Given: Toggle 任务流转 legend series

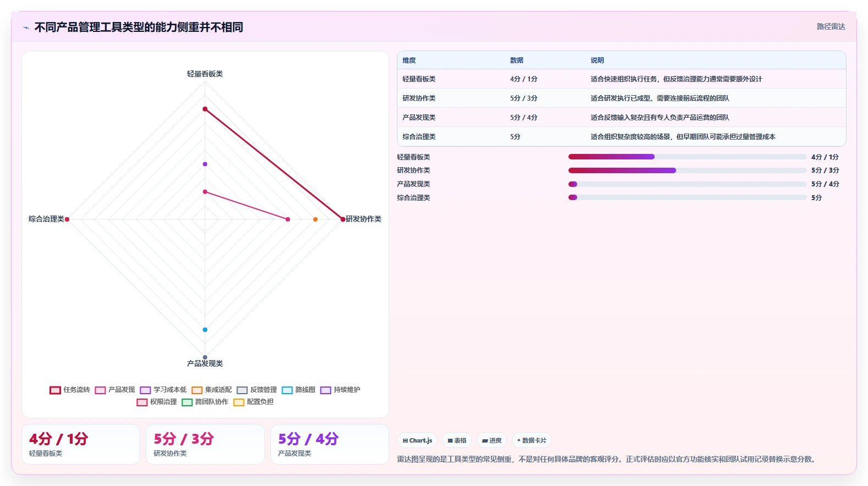Looking at the screenshot, I should pyautogui.click(x=70, y=390).
